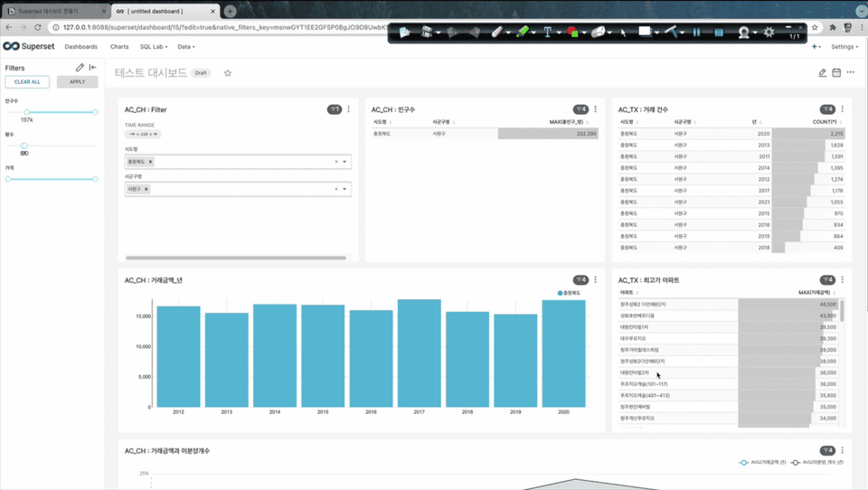Collapse the Filters sidebar
The height and width of the screenshot is (490, 868).
[x=93, y=68]
